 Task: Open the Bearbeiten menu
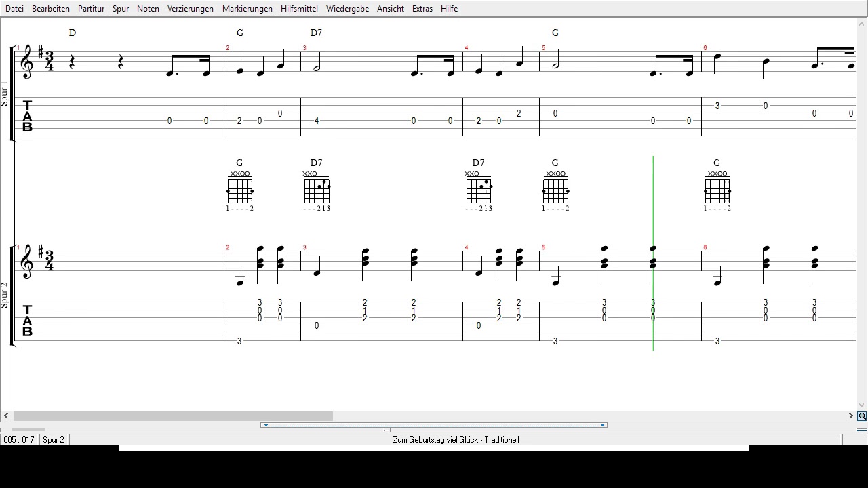[51, 9]
